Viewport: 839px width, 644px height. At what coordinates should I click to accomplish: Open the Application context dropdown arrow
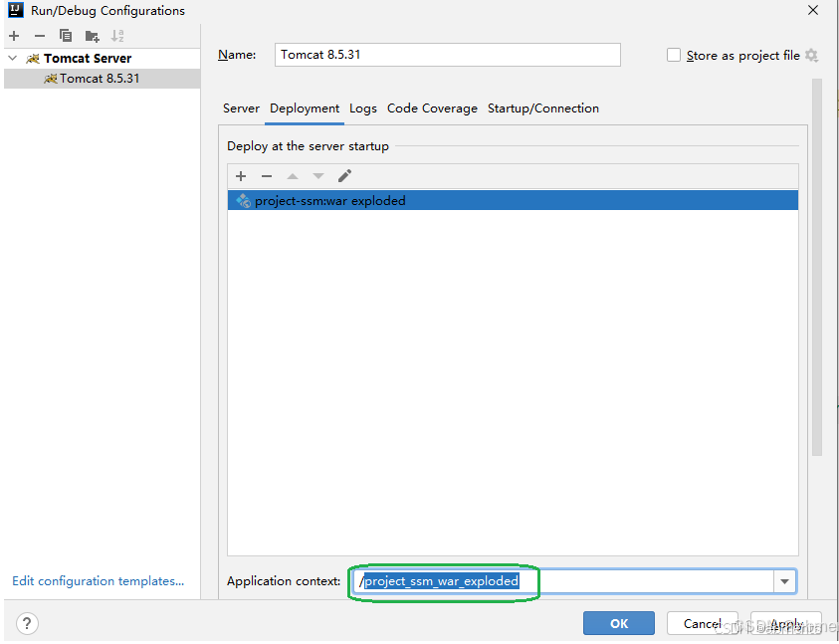[784, 581]
